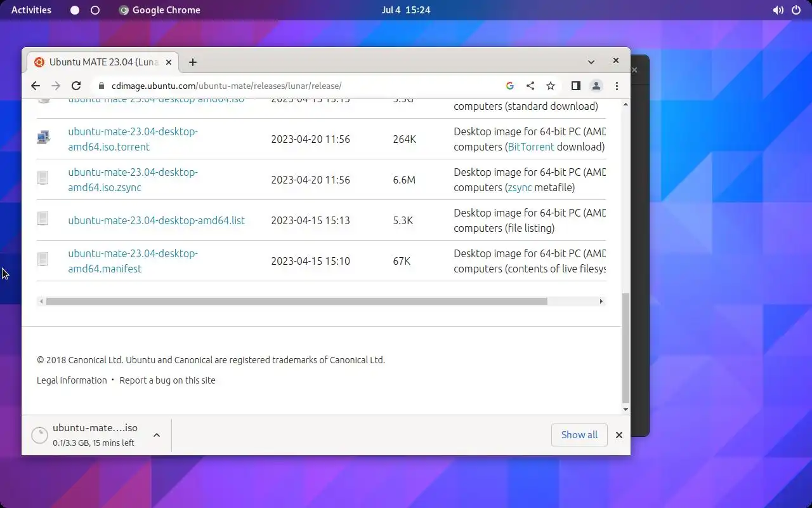Screen dimensions: 812x508
Task: Click the page scroll down arrow
Action: [x=625, y=410]
